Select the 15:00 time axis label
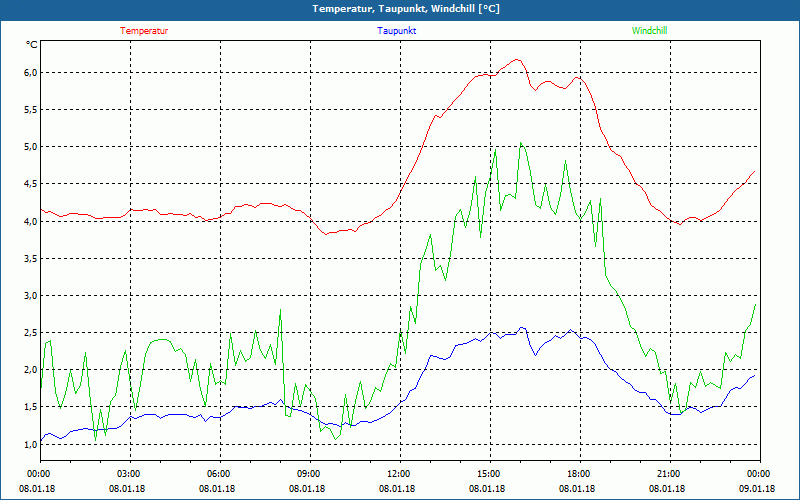This screenshot has height=500, width=800. click(x=488, y=474)
